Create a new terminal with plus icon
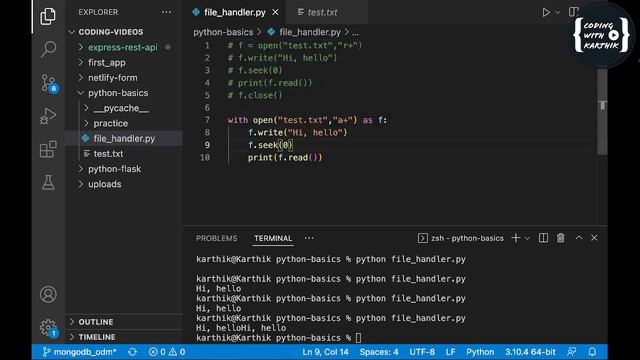This screenshot has height=360, width=640. [516, 238]
